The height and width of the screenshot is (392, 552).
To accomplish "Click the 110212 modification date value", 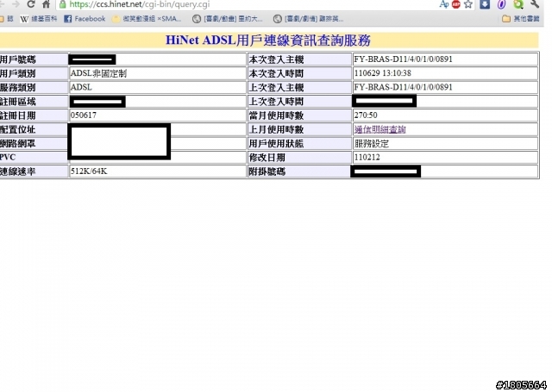I will [367, 157].
